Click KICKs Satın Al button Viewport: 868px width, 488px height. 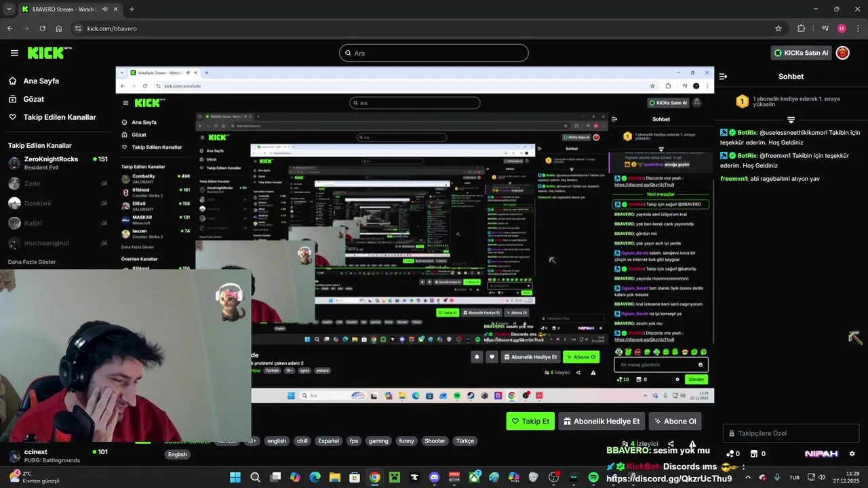click(x=801, y=53)
